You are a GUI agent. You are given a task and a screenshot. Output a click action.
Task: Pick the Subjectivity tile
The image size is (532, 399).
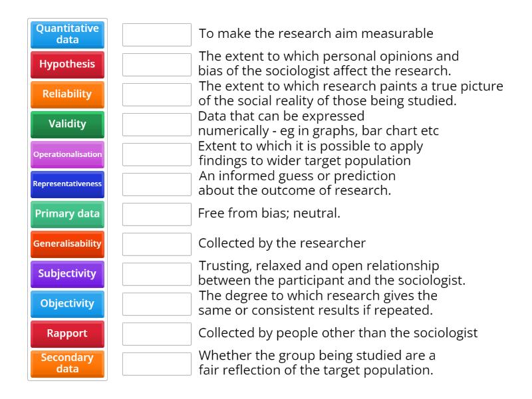point(67,274)
